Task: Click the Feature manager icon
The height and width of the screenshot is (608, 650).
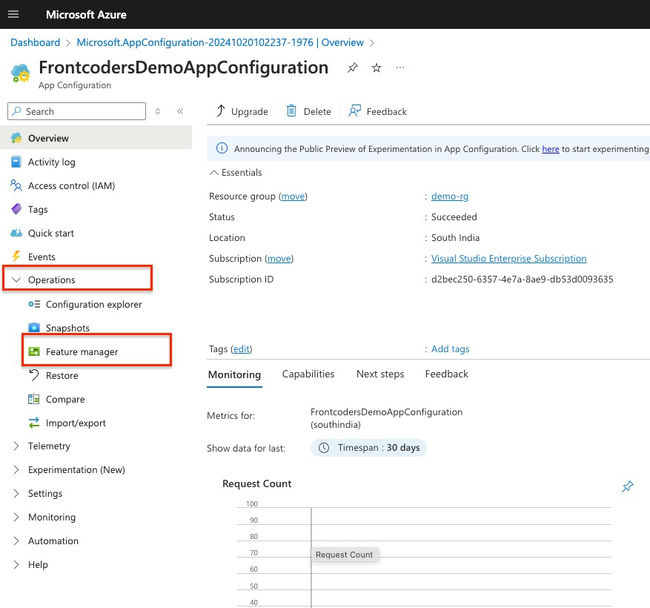Action: point(34,351)
